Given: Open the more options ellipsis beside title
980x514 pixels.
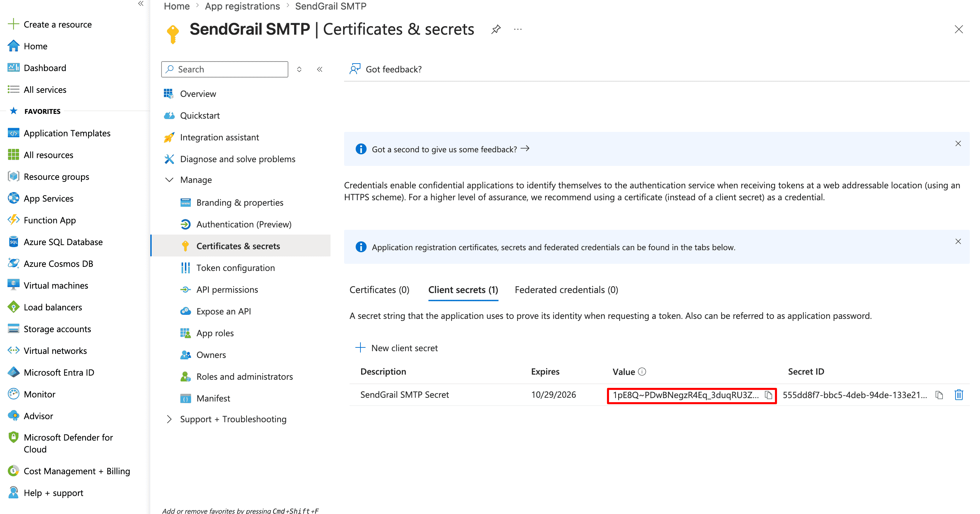Looking at the screenshot, I should [x=518, y=29].
